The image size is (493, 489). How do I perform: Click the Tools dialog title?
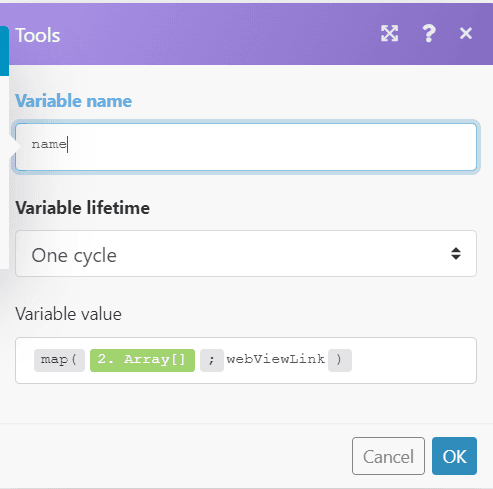38,35
